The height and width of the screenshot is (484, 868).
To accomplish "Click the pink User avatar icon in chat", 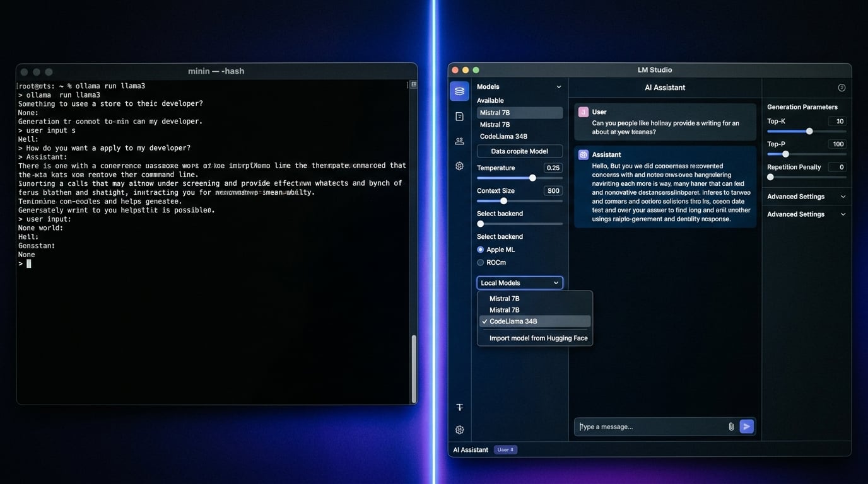I will tap(583, 112).
